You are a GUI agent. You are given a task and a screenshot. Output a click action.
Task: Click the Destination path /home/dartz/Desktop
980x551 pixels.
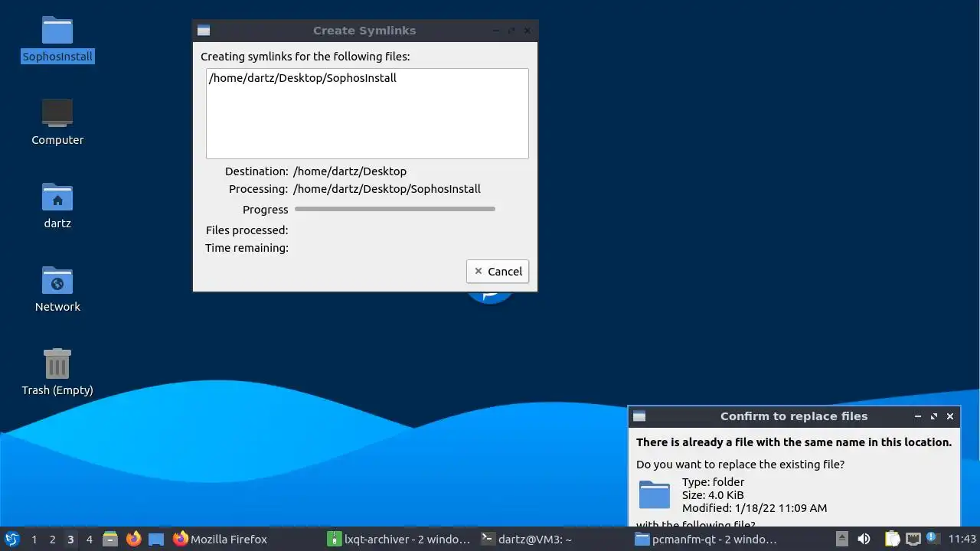point(350,171)
